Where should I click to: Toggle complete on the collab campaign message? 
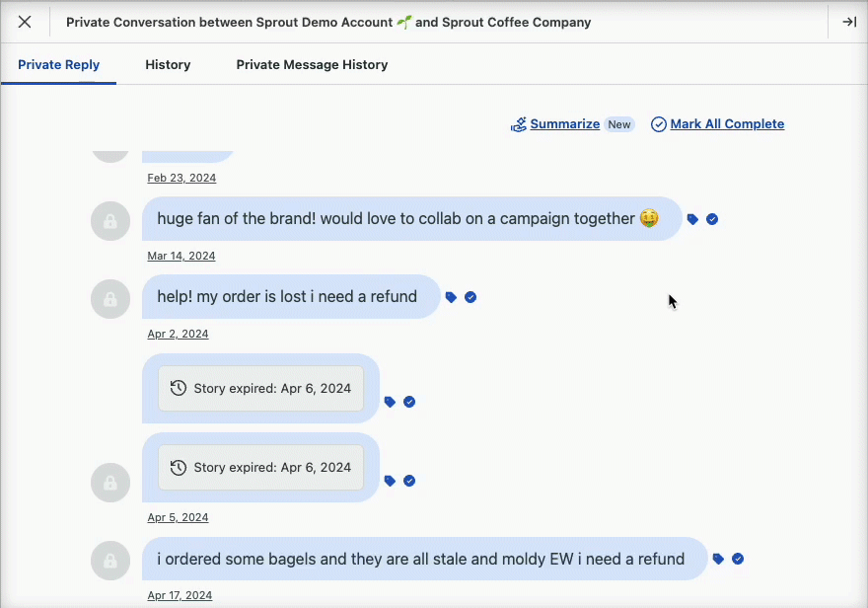tap(712, 219)
